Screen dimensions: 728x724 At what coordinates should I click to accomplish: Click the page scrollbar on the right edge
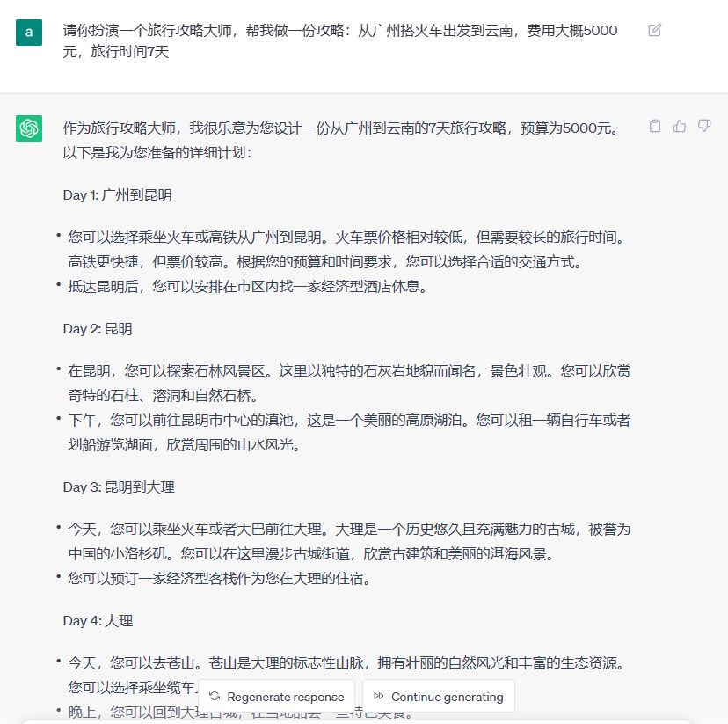pyautogui.click(x=724, y=352)
